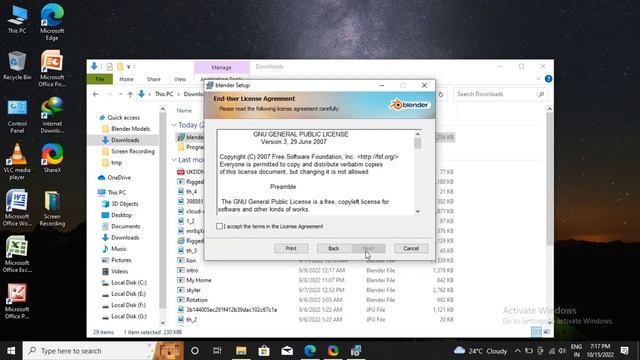
Task: Click the license text scrollbar up arrow
Action: tap(418, 134)
